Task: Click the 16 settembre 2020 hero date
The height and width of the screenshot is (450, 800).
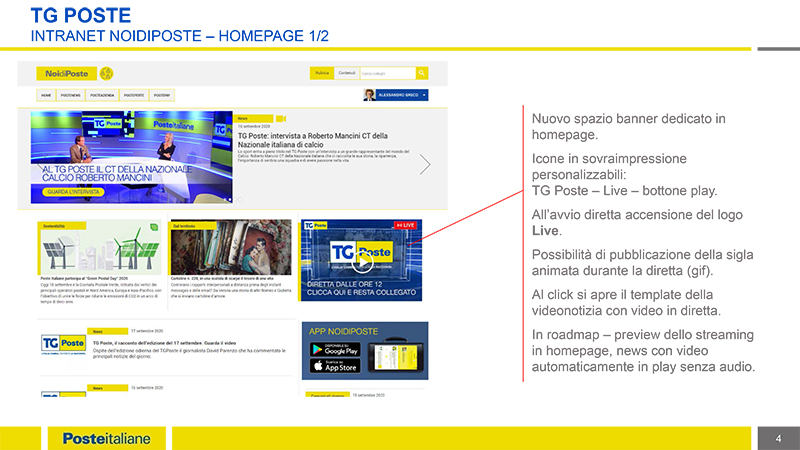Action: pyautogui.click(x=254, y=126)
